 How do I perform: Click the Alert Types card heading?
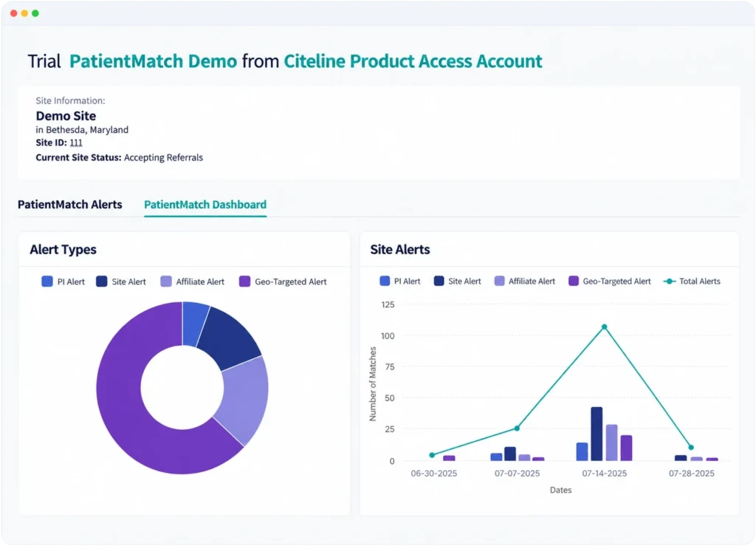click(x=63, y=250)
